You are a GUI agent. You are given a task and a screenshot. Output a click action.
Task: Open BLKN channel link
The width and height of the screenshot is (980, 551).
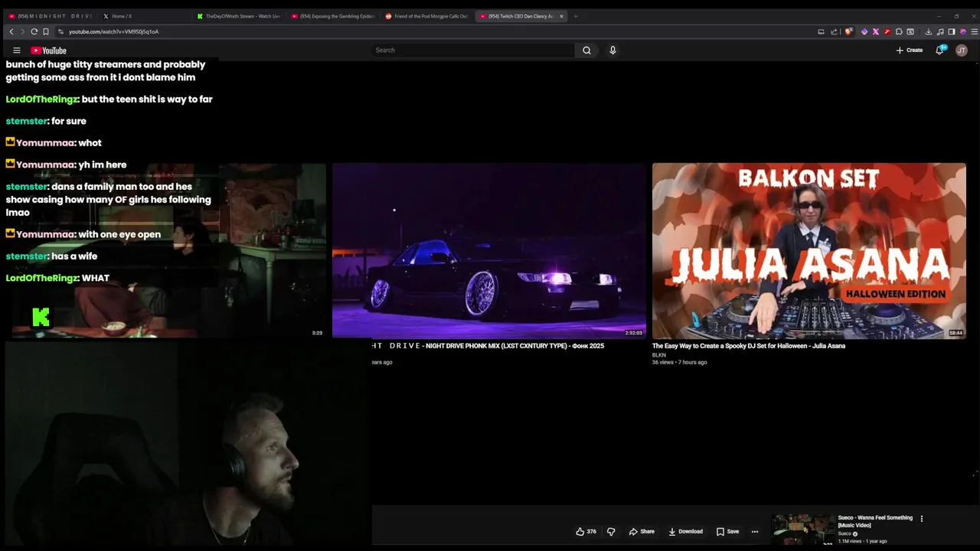pos(659,355)
